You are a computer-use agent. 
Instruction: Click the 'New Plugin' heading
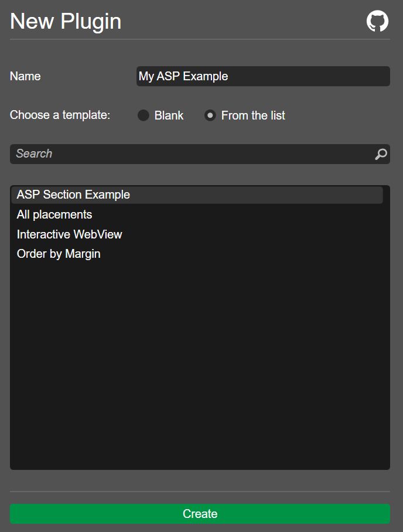pos(66,21)
